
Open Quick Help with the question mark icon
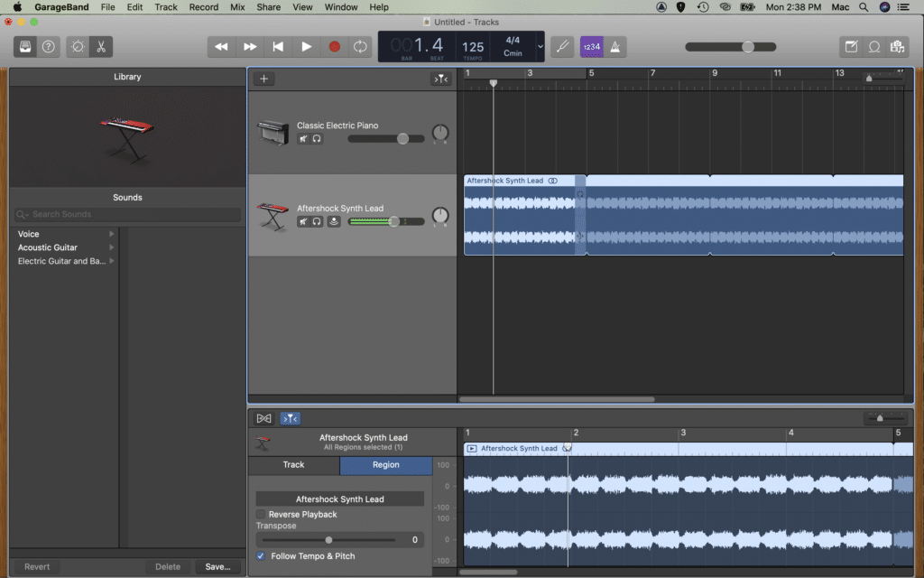tap(49, 46)
